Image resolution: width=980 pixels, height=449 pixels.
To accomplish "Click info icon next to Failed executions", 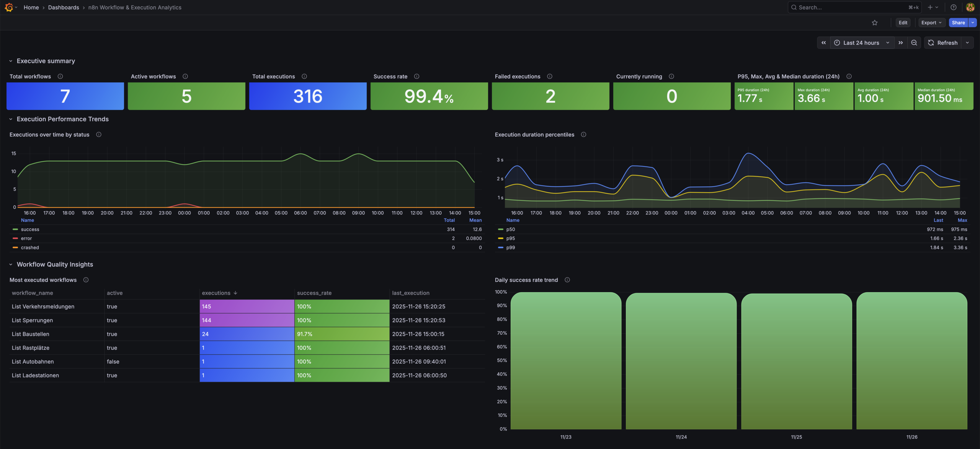I will tap(550, 76).
